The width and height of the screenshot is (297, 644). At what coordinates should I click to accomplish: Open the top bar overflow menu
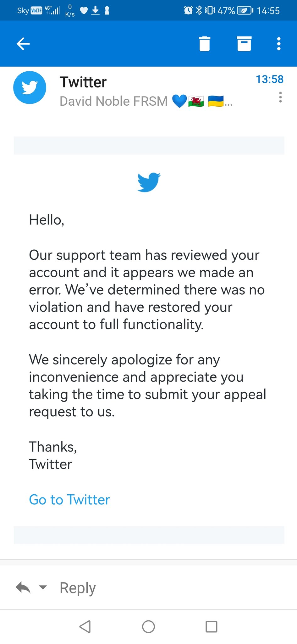tap(279, 44)
